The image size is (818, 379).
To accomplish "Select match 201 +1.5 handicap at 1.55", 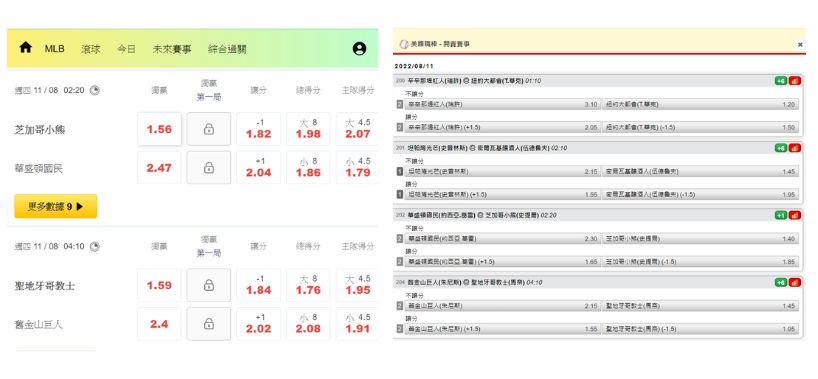I will 502,194.
